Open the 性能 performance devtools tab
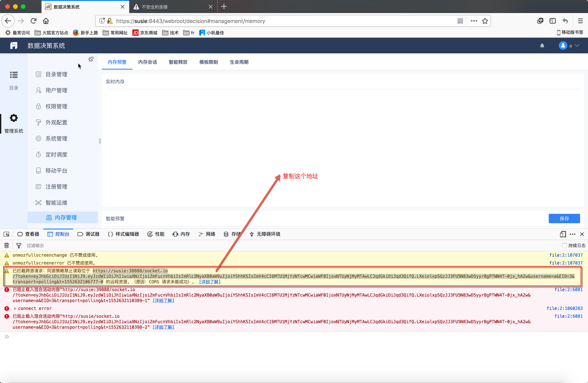Screen dimensions: 588x383 [x=156, y=234]
